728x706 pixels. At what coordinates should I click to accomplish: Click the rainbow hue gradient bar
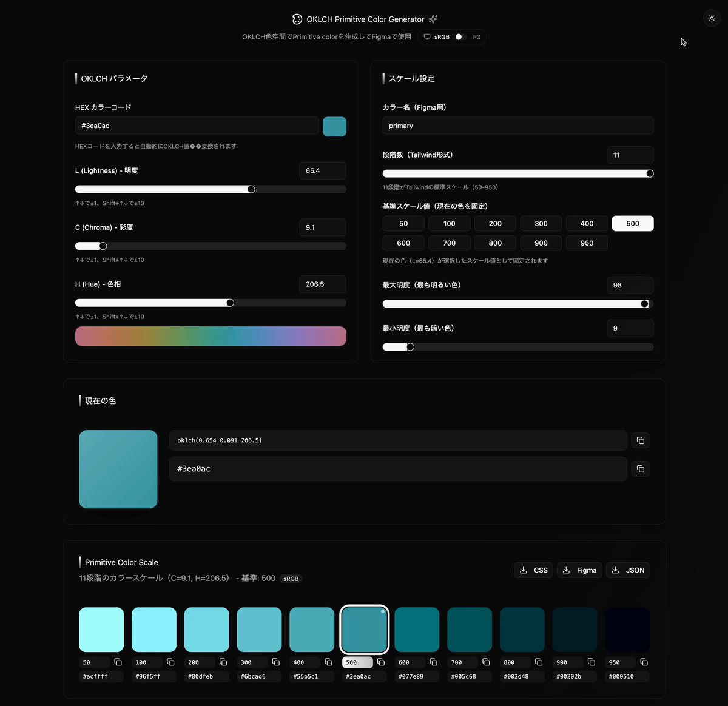tap(211, 336)
